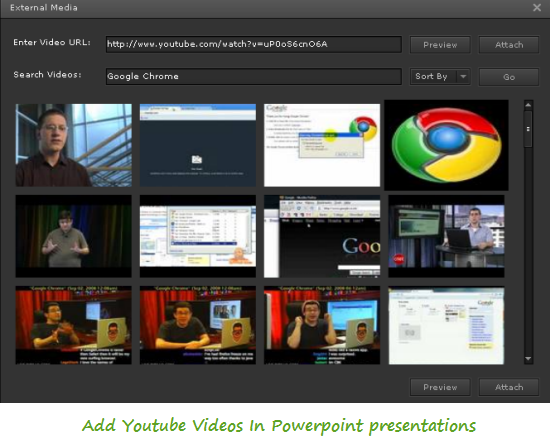Screen dimensions: 550x443
Task: Click the Enter Video URL input field
Action: tap(254, 44)
